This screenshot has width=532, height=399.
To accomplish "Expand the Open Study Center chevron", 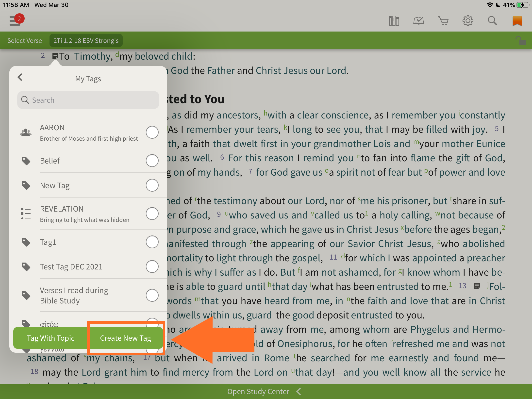I will pyautogui.click(x=299, y=391).
